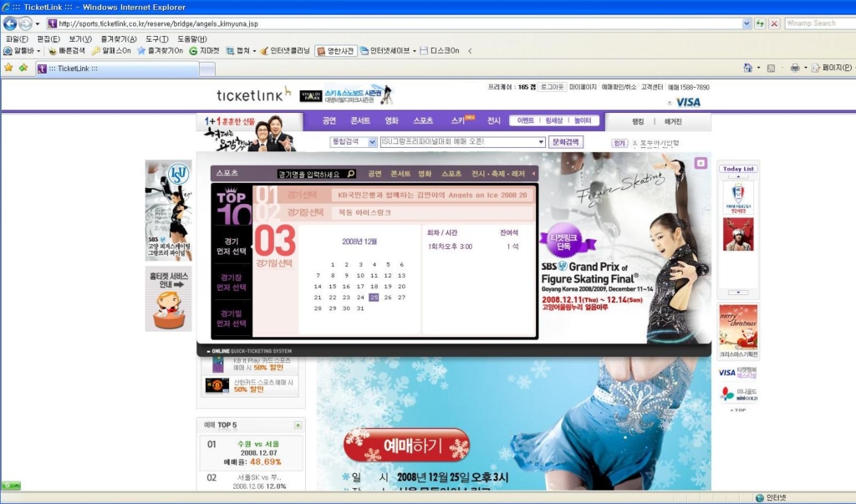
Task: Open the 즐겨찾기(A) menu
Action: pos(119,38)
